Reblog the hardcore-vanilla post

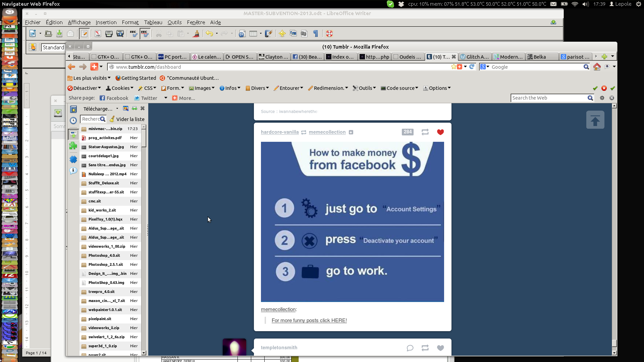pos(425,132)
